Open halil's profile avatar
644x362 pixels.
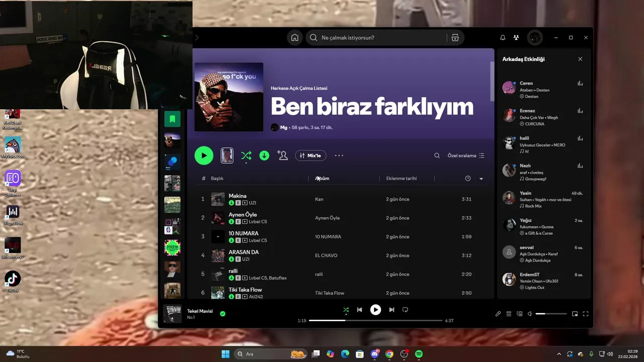[x=509, y=142]
